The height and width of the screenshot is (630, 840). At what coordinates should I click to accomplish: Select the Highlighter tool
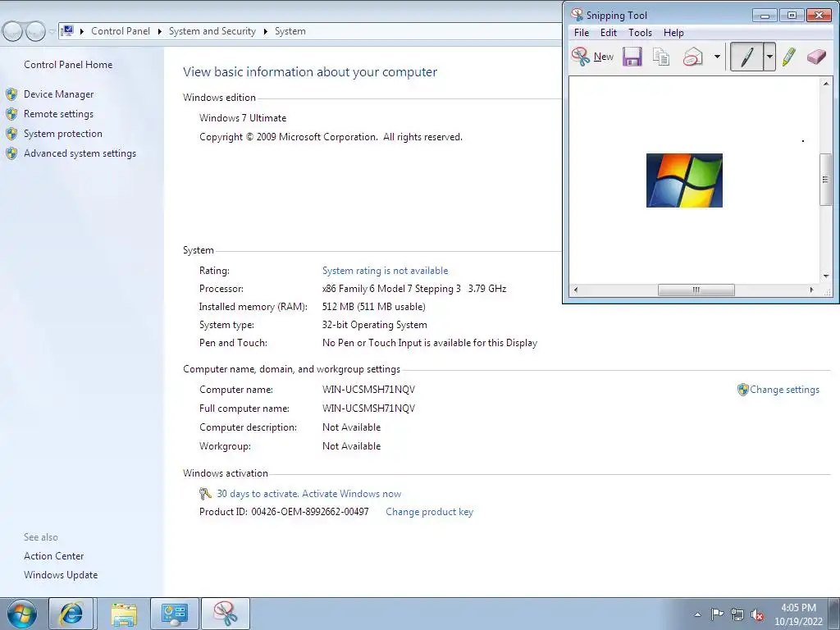point(788,57)
